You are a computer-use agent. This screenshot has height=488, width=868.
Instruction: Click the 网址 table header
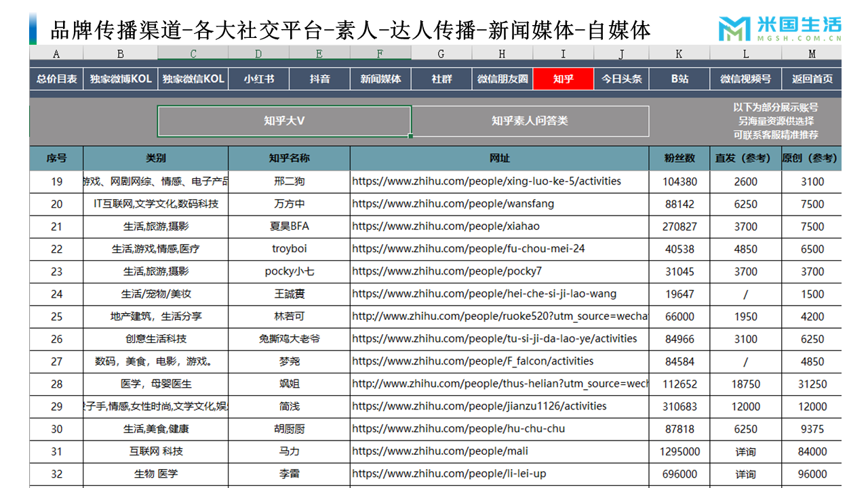pyautogui.click(x=500, y=158)
